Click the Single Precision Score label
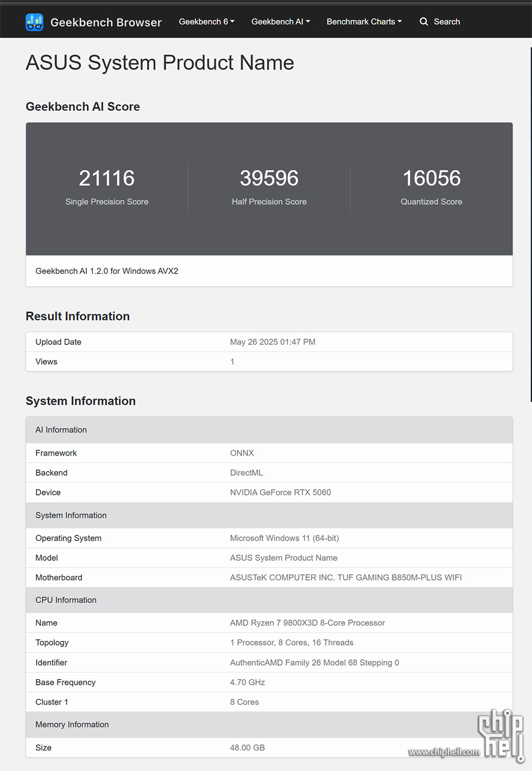532x771 pixels. (107, 201)
